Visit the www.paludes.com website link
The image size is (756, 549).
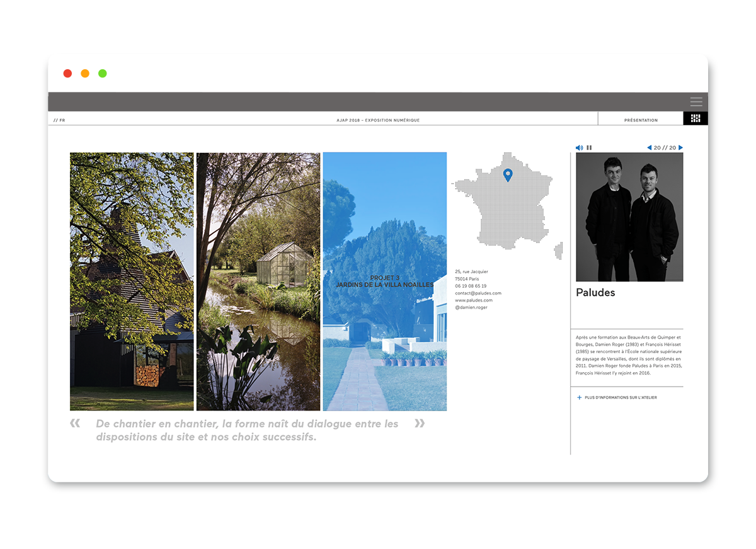(x=474, y=300)
